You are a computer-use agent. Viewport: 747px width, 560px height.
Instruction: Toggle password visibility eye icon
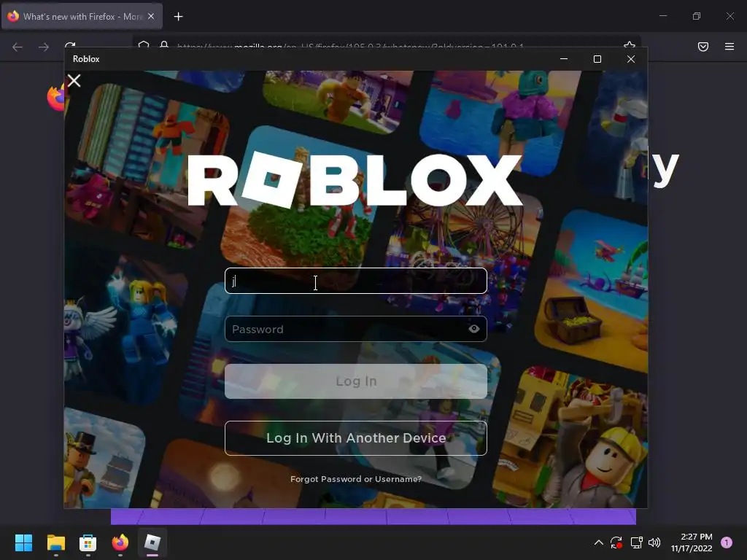click(473, 329)
